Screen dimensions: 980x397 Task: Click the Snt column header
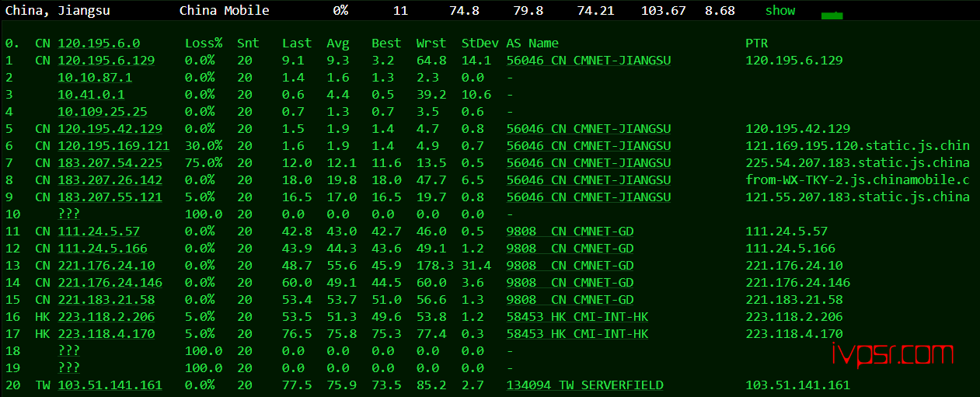pyautogui.click(x=248, y=44)
